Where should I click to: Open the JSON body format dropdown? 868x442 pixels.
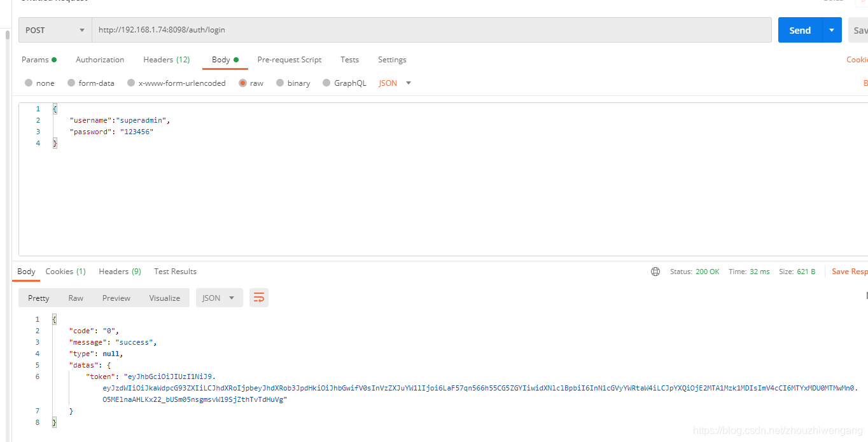(394, 83)
